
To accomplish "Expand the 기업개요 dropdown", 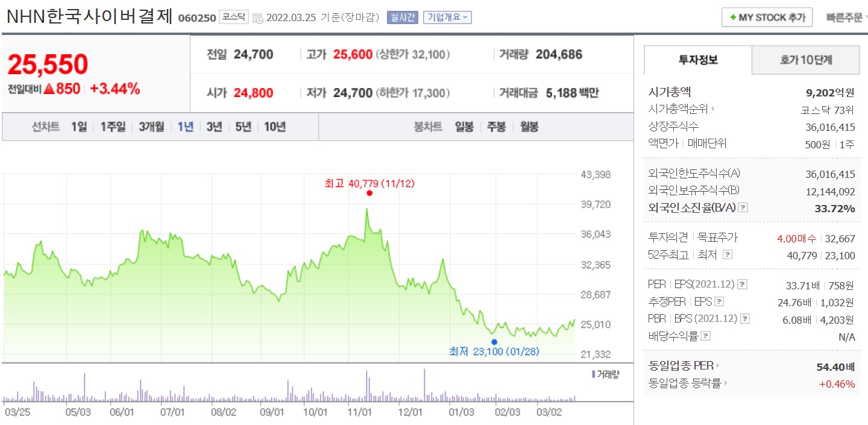I will [447, 17].
